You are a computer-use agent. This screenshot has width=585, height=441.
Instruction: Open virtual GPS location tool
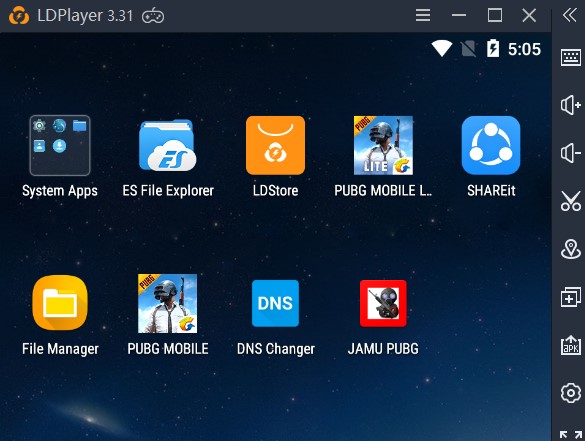(x=571, y=249)
